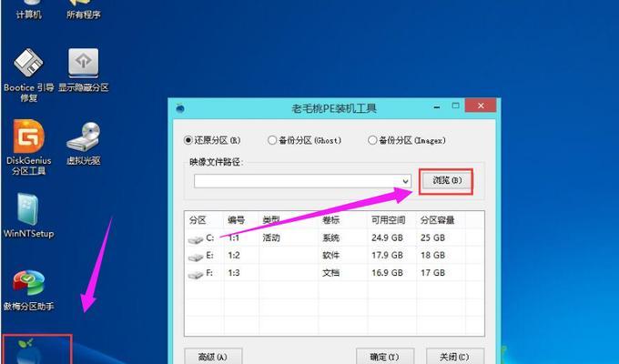Click the 25 GB capacity value

point(432,238)
